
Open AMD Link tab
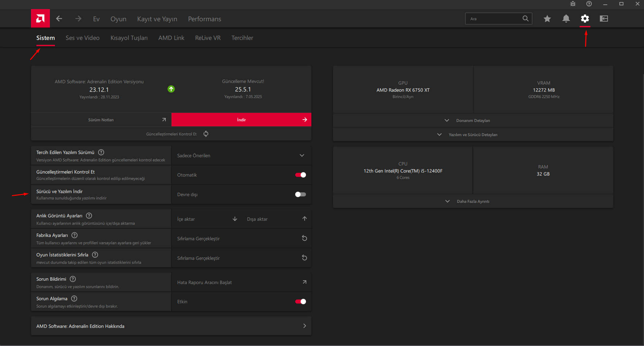coord(171,38)
